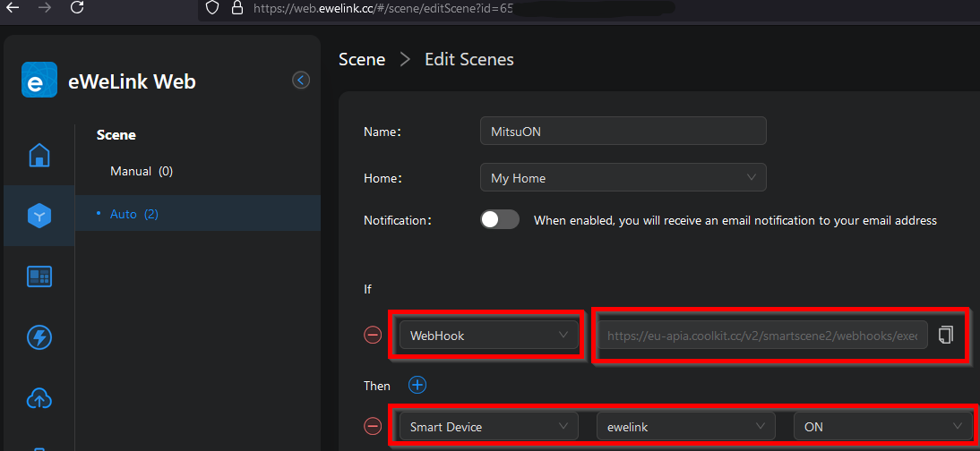The width and height of the screenshot is (980, 451).
Task: Expand the ewelink device dropdown
Action: pyautogui.click(x=685, y=427)
